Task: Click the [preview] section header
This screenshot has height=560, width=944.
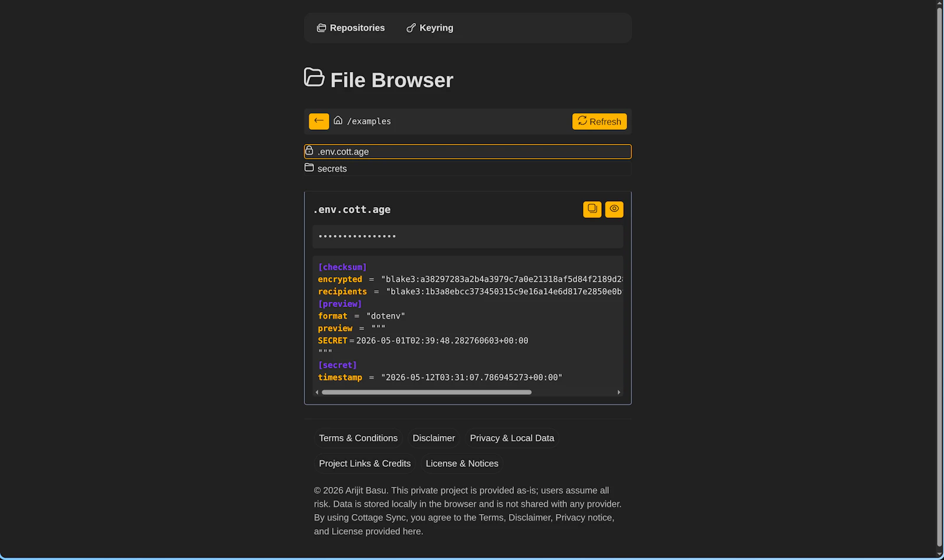Action: click(x=340, y=304)
